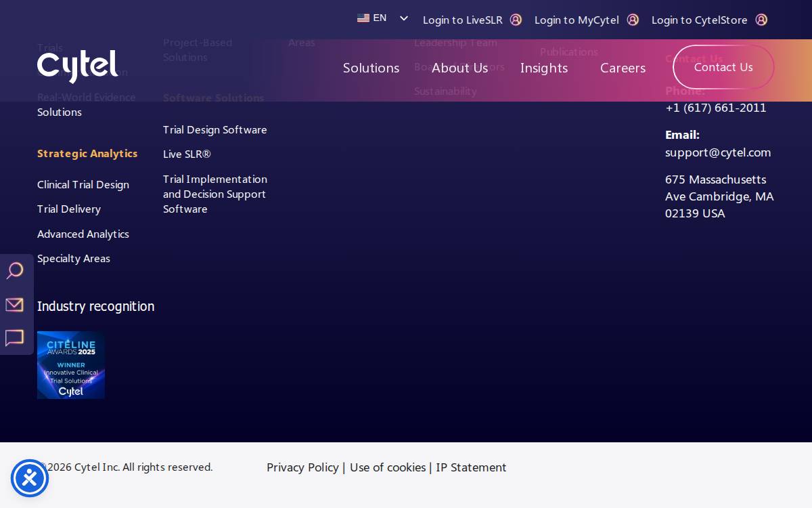Image resolution: width=812 pixels, height=508 pixels.
Task: Open Login to MyCytel link
Action: pyautogui.click(x=577, y=20)
